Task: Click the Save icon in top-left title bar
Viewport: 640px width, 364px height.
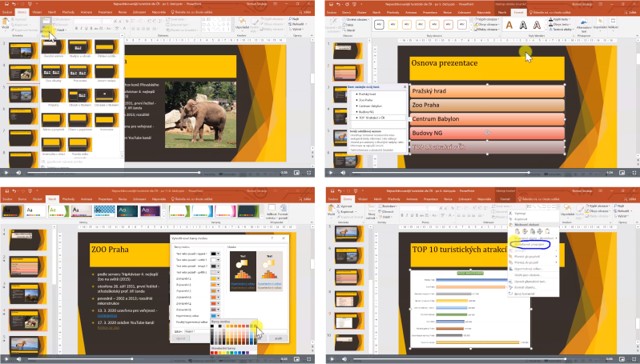Action: (6, 4)
